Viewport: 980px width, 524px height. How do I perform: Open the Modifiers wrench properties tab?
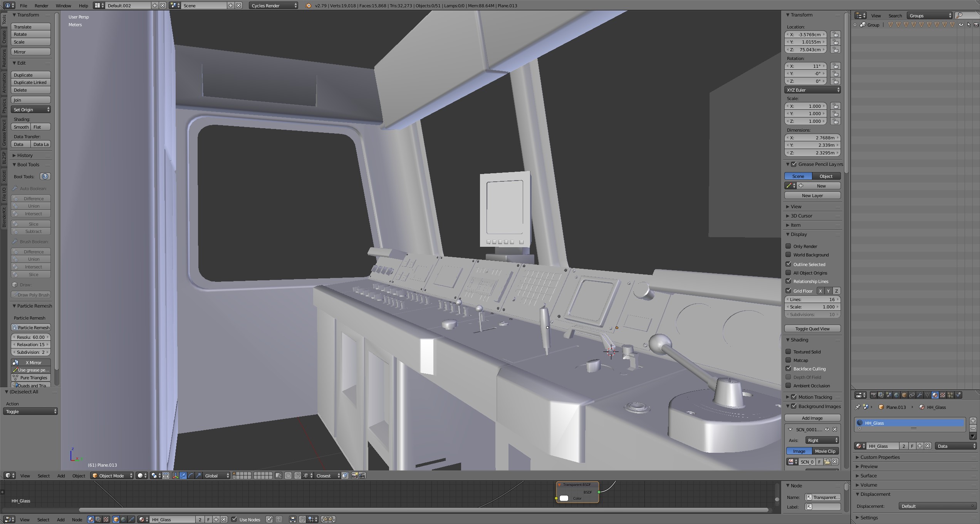click(x=920, y=395)
